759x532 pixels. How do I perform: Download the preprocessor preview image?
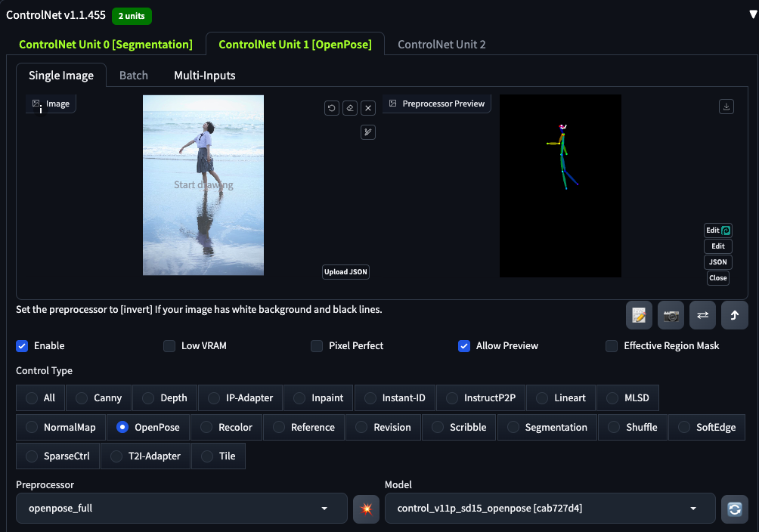pyautogui.click(x=726, y=107)
